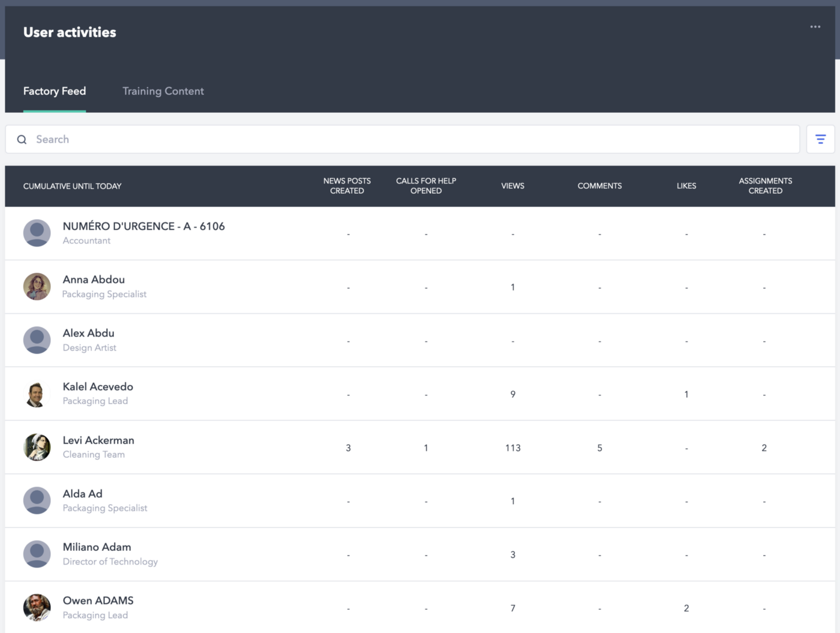Click the Miliano Adam default avatar
This screenshot has width=840, height=633.
(37, 554)
